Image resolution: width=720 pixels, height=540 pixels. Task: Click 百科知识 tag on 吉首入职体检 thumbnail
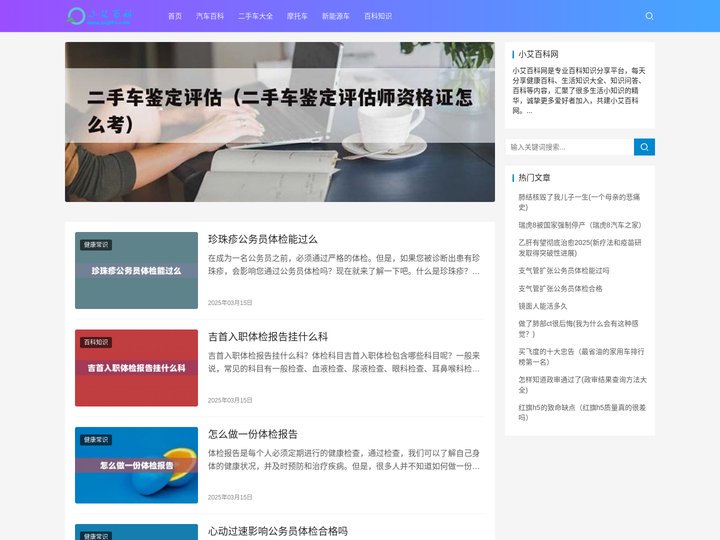[x=96, y=342]
